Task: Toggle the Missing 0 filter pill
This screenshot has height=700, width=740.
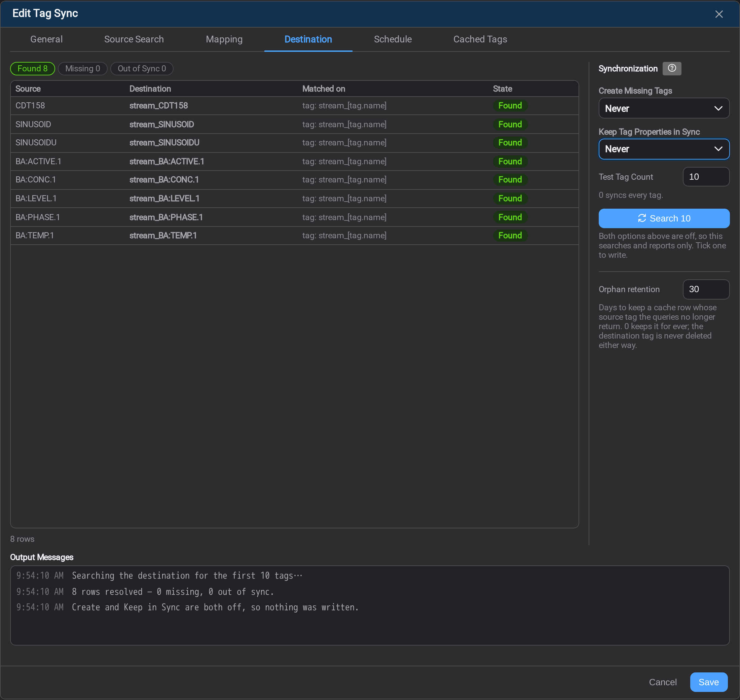Action: tap(82, 68)
